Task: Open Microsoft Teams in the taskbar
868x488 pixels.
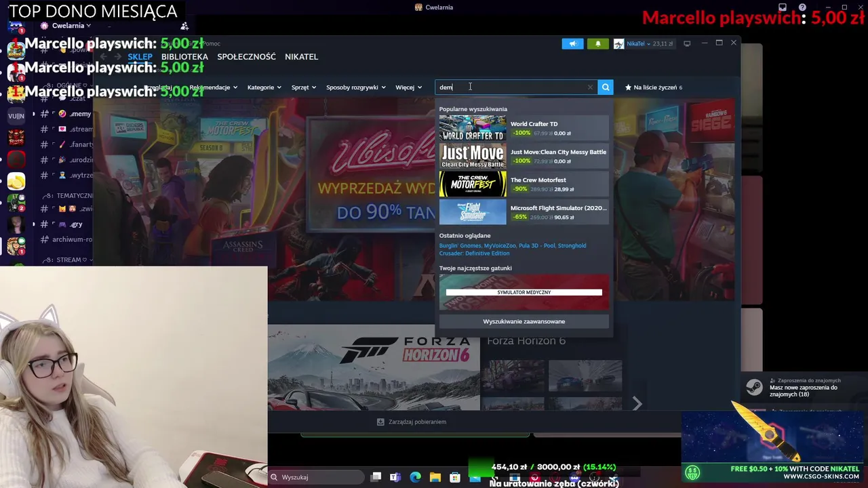Action: (395, 477)
